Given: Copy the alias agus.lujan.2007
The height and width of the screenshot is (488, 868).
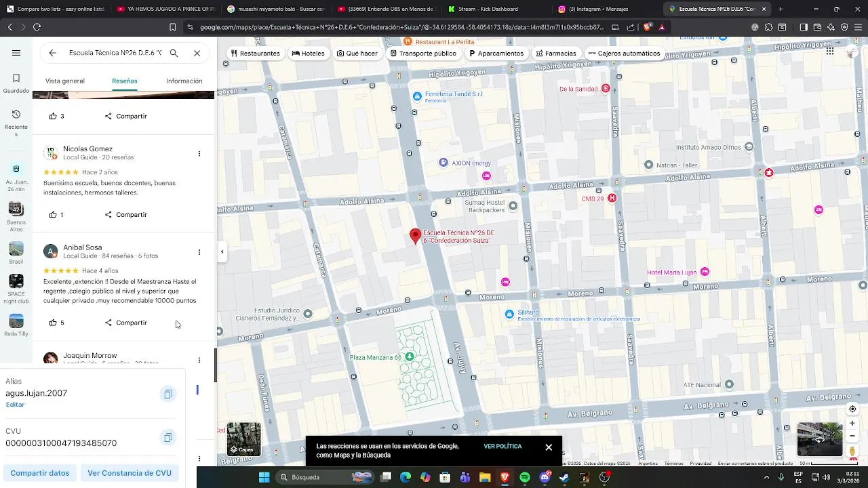Looking at the screenshot, I should tap(167, 394).
